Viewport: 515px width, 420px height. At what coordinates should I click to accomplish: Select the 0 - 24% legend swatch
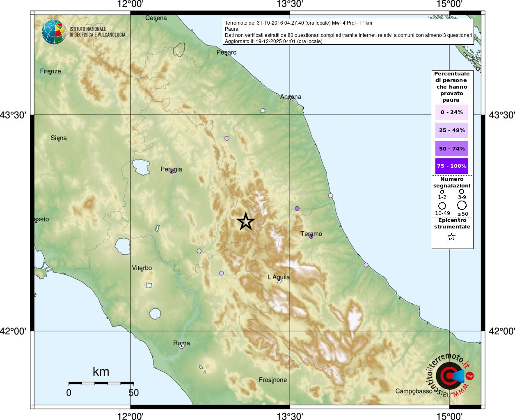[x=451, y=112]
